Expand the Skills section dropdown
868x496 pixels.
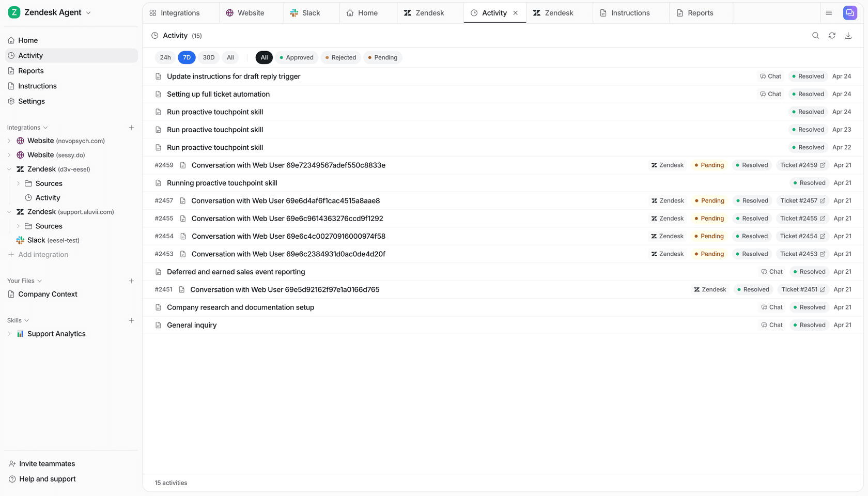pyautogui.click(x=26, y=320)
